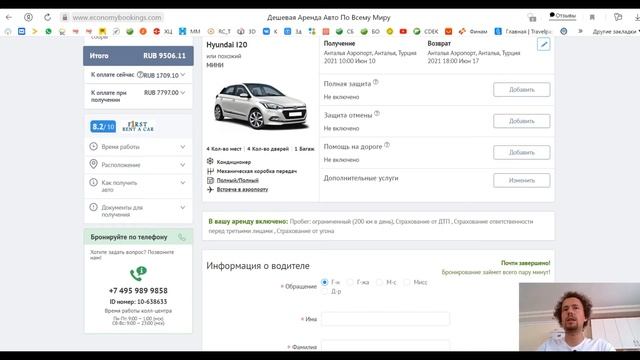The image size is (640, 360).
Task: Add Полная защита with Добавить button
Action: (522, 89)
